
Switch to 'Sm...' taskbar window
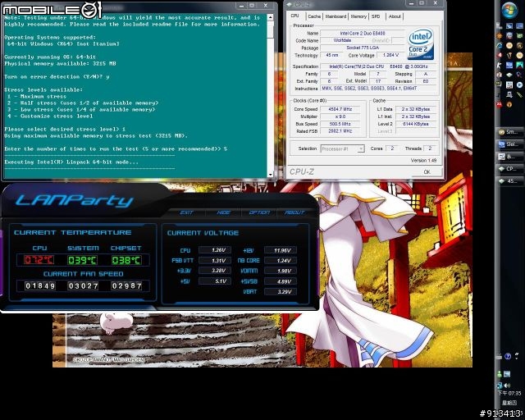[x=510, y=132]
